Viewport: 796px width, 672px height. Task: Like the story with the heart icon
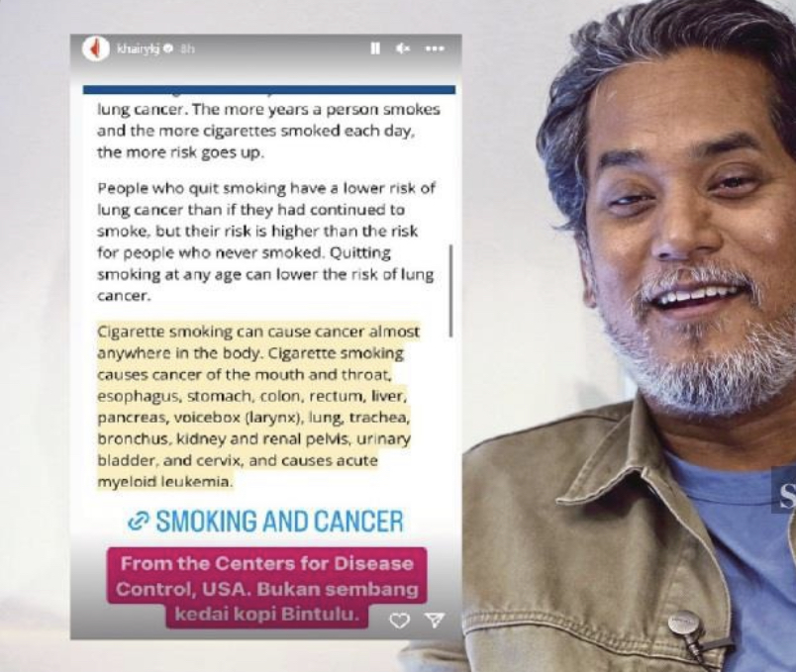(400, 620)
